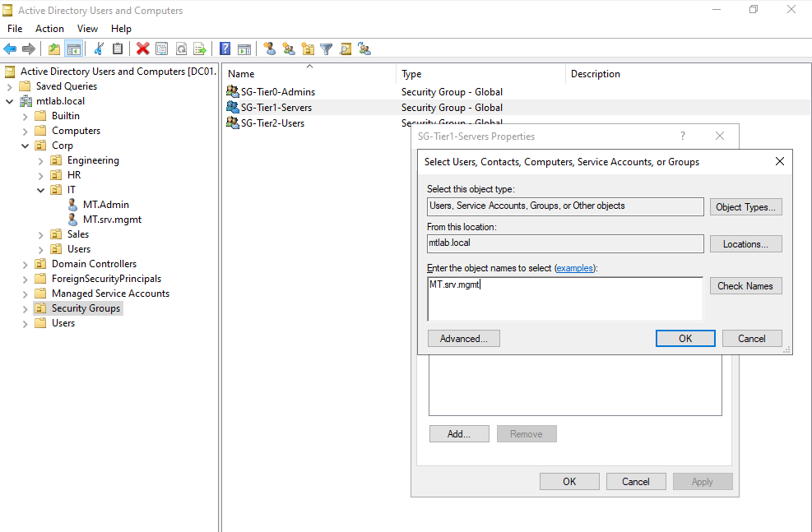Open Help with the question mark icon
The image size is (812, 532).
point(225,49)
